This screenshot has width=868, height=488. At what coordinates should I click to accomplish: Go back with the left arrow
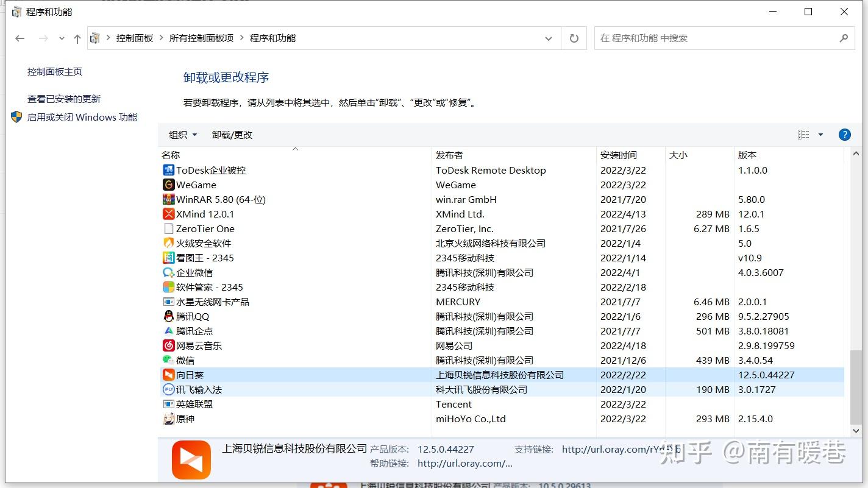(20, 38)
